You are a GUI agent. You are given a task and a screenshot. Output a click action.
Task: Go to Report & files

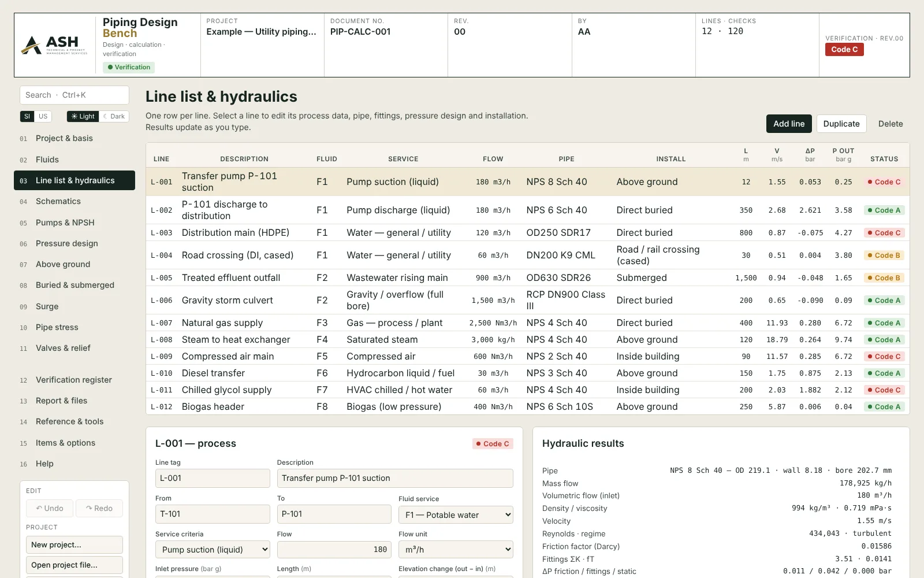74,401
